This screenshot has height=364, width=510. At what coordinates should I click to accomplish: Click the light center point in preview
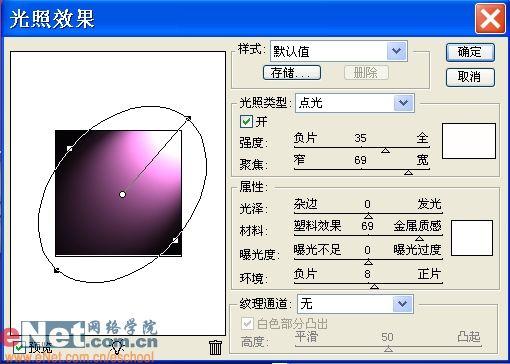[122, 194]
